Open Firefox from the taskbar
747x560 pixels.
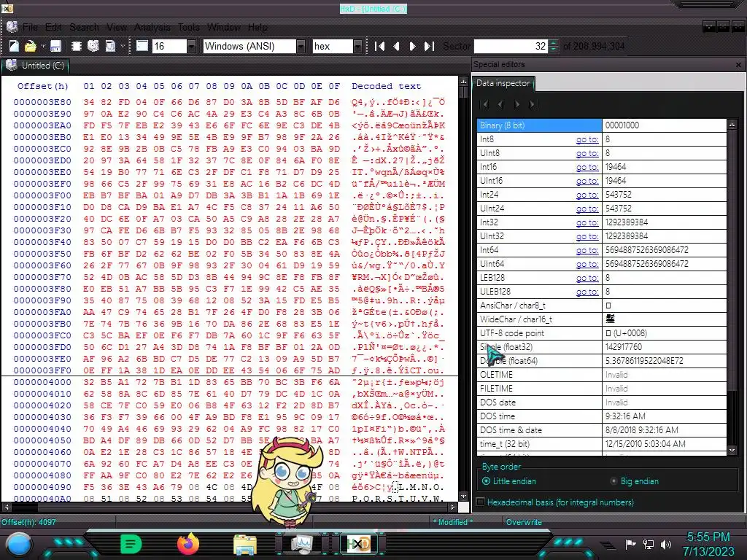(x=188, y=544)
